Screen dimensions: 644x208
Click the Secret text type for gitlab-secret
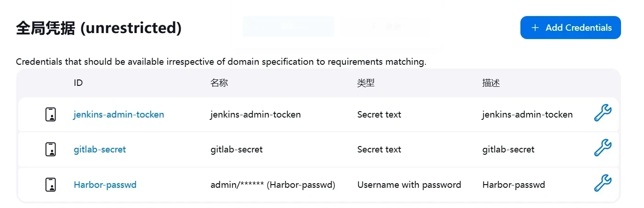[379, 149]
